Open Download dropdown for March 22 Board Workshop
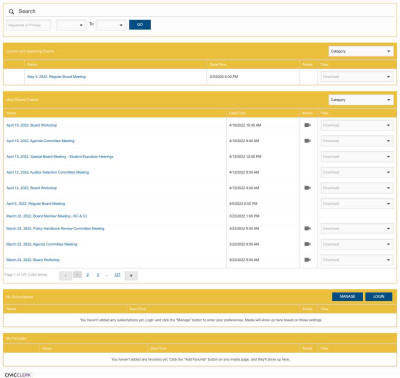400x378 pixels. (357, 260)
